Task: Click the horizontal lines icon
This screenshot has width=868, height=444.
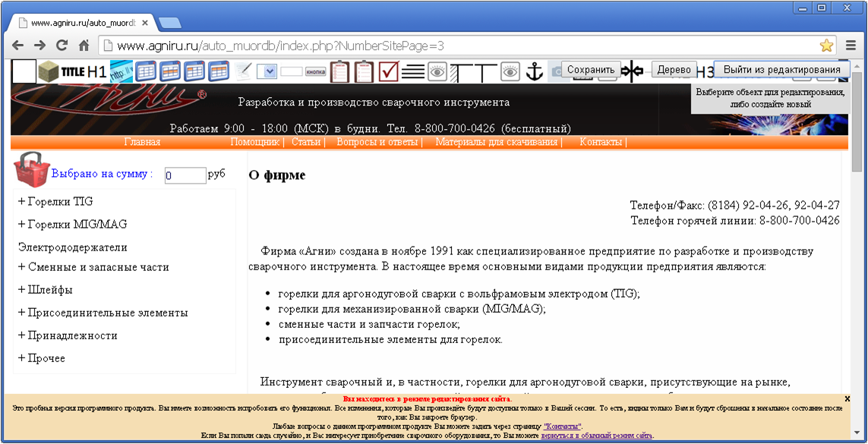Action: [413, 71]
